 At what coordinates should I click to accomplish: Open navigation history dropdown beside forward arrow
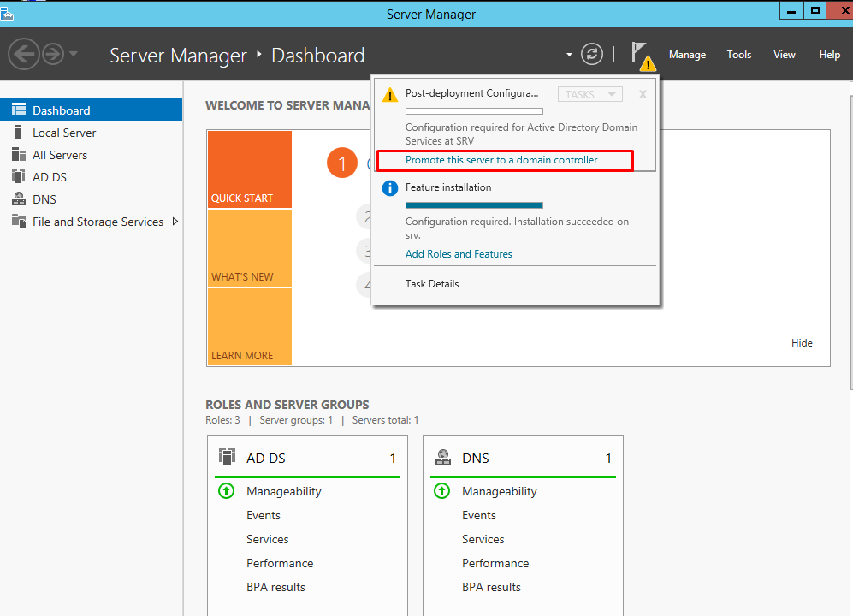click(74, 54)
